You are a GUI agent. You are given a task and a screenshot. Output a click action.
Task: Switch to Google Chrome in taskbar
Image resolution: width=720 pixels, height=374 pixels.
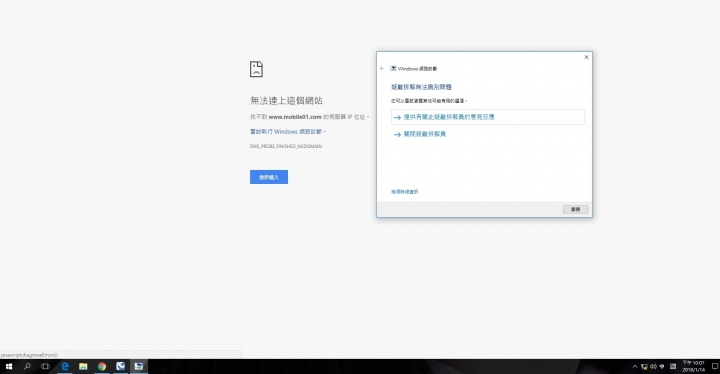coord(101,366)
